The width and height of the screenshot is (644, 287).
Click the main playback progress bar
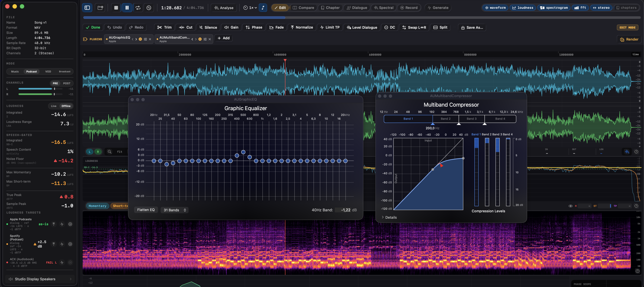coord(362,17)
